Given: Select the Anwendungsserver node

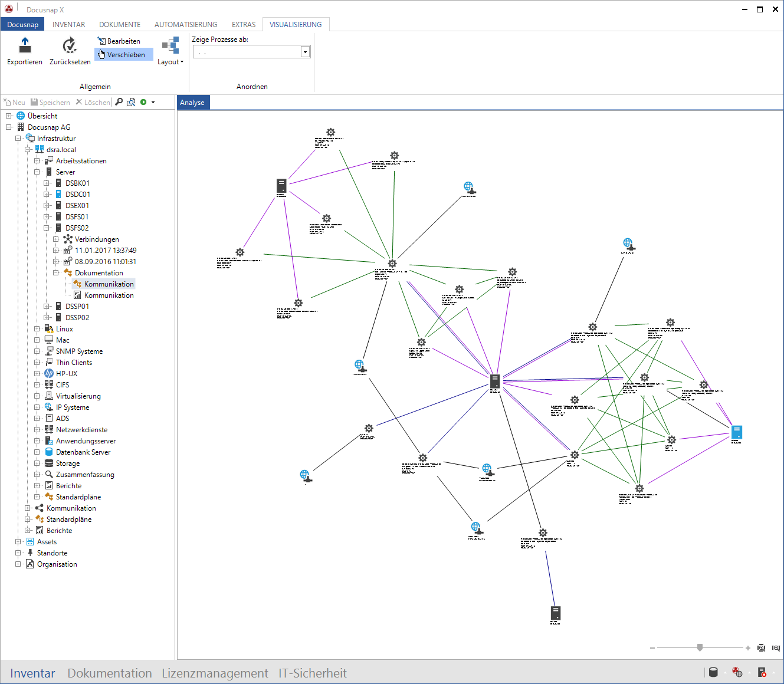Looking at the screenshot, I should coord(86,441).
